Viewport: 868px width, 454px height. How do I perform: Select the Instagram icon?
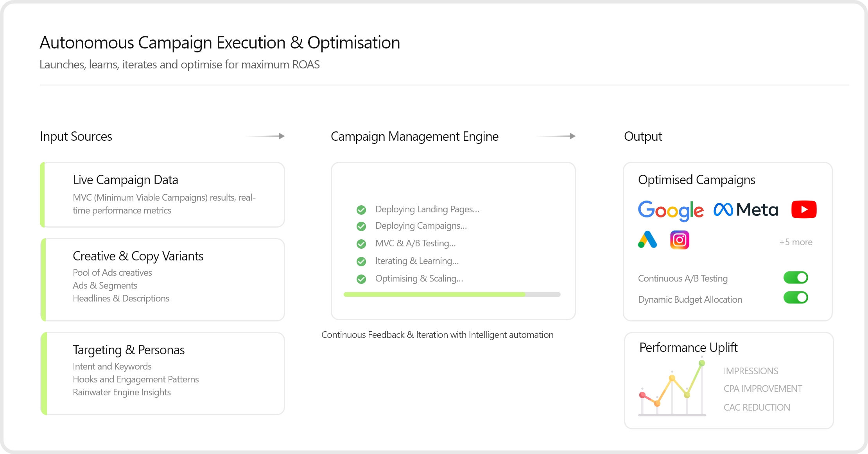coord(680,240)
